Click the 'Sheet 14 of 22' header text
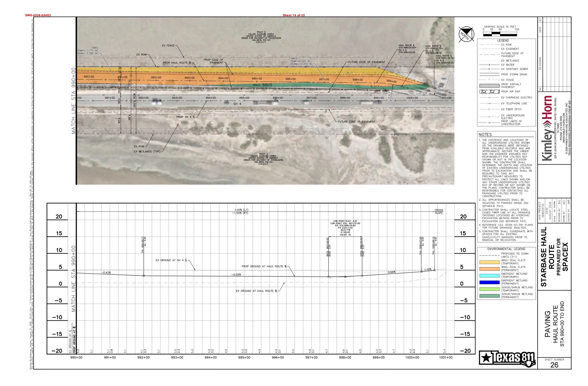 pyautogui.click(x=294, y=15)
